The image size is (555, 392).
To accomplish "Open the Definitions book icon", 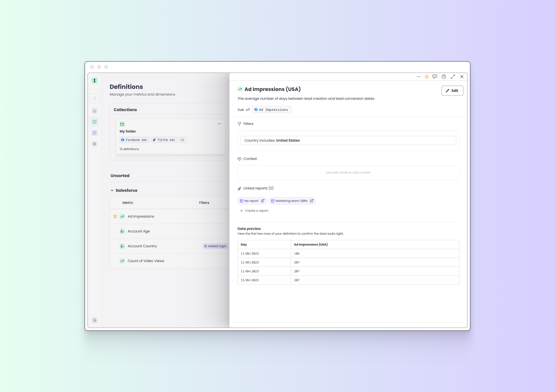I will tap(95, 122).
